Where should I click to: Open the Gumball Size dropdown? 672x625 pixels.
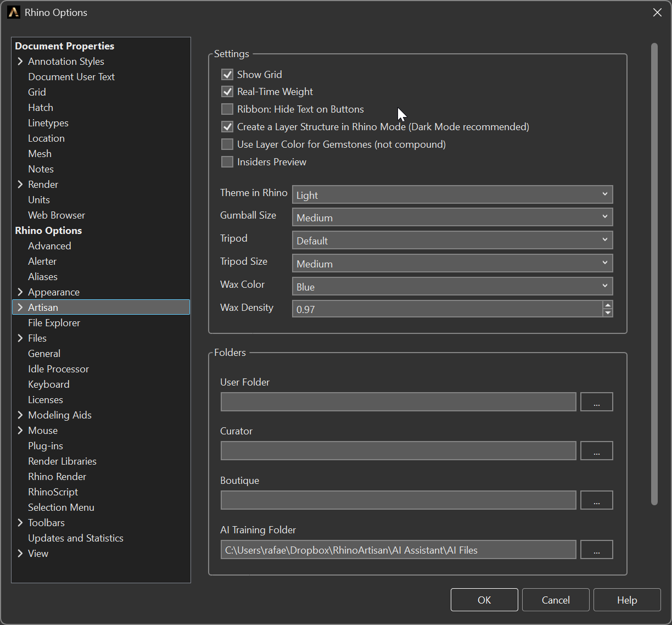coord(452,217)
